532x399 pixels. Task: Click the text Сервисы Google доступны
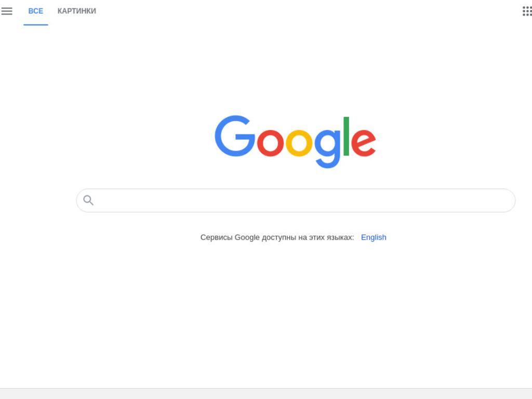pos(248,237)
